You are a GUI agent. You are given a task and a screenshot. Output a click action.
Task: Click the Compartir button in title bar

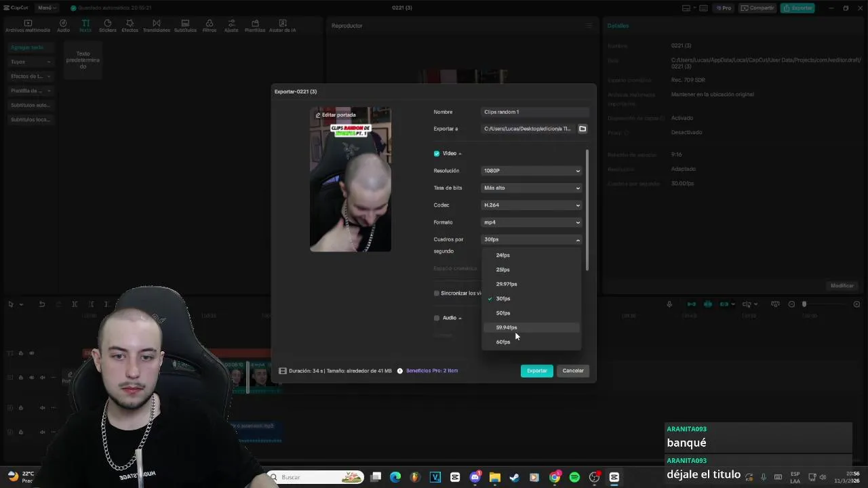point(757,8)
